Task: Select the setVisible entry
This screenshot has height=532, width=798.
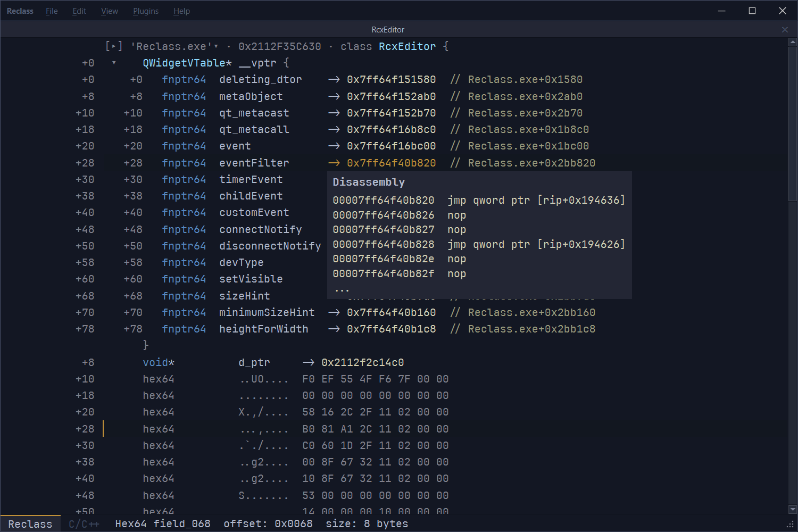Action: (251, 279)
